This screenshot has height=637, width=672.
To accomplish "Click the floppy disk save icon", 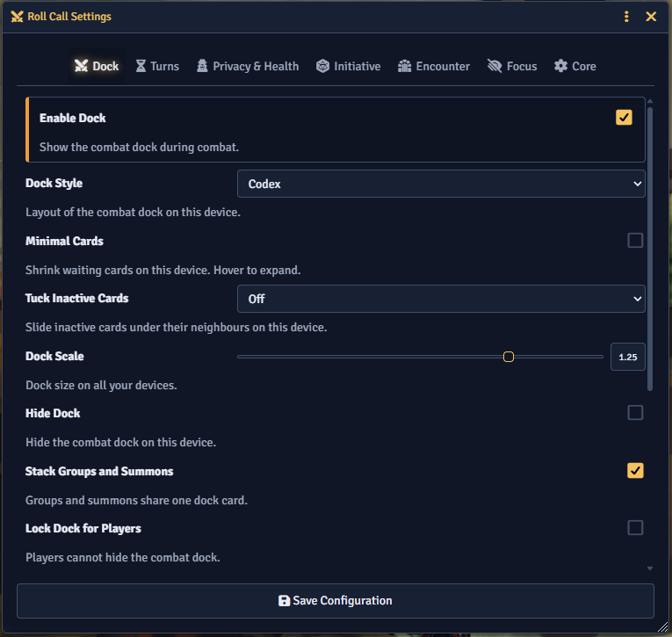I will pos(284,601).
